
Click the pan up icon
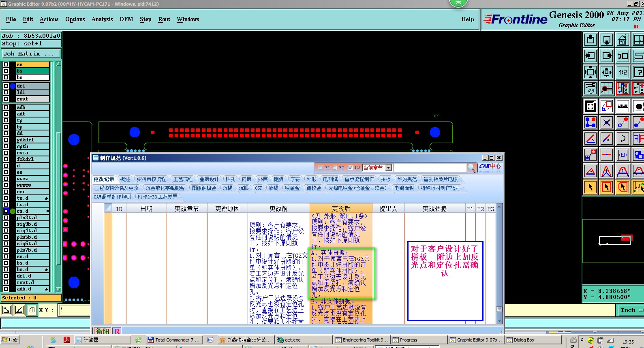pyautogui.click(x=591, y=40)
